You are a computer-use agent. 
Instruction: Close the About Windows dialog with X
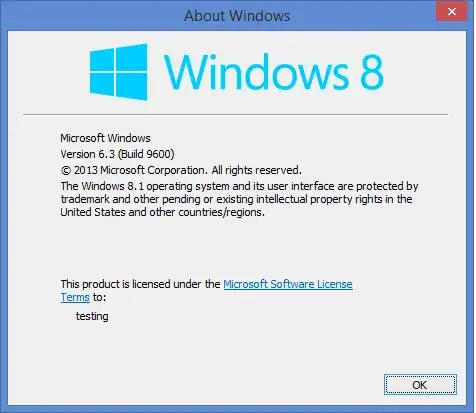tap(452, 12)
